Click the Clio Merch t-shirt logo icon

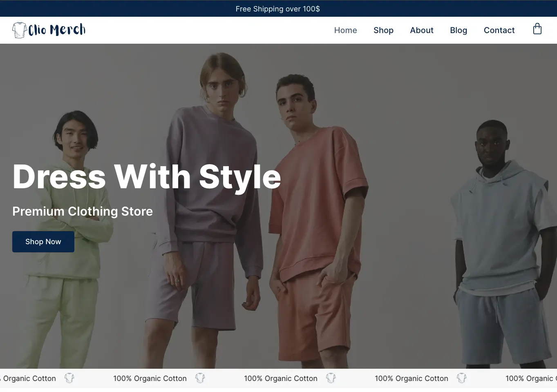click(19, 30)
